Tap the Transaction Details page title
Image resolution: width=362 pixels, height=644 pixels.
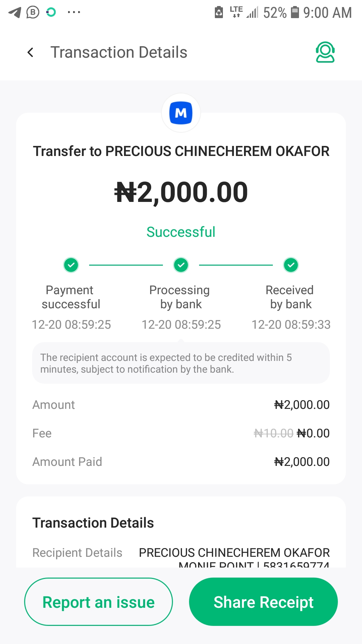pyautogui.click(x=119, y=52)
